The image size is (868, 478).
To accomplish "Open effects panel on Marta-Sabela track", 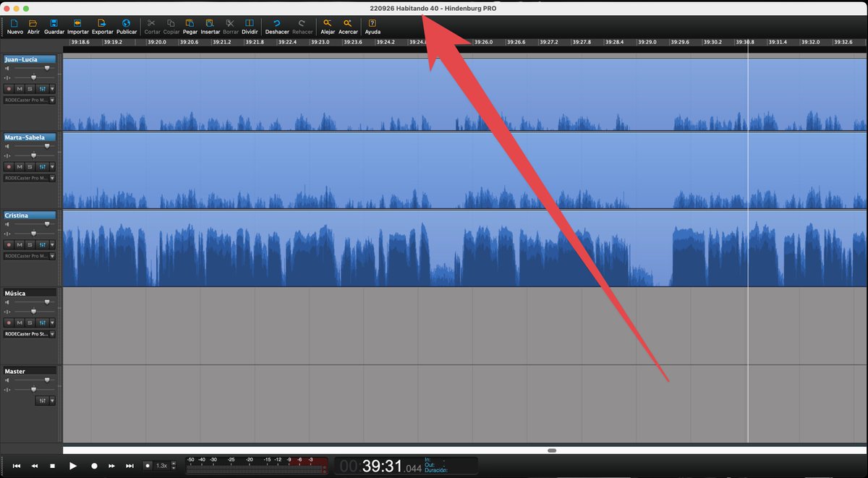I will coord(42,166).
